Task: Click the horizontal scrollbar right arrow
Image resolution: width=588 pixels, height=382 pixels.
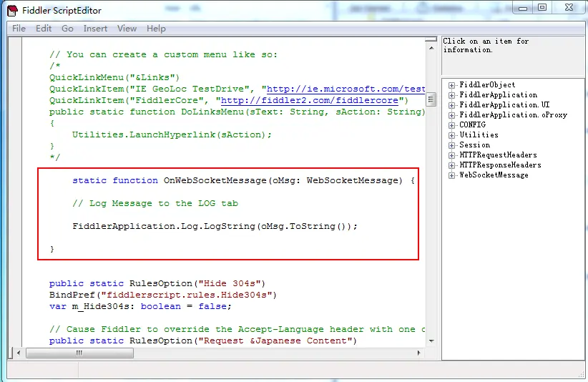Action: (419, 353)
